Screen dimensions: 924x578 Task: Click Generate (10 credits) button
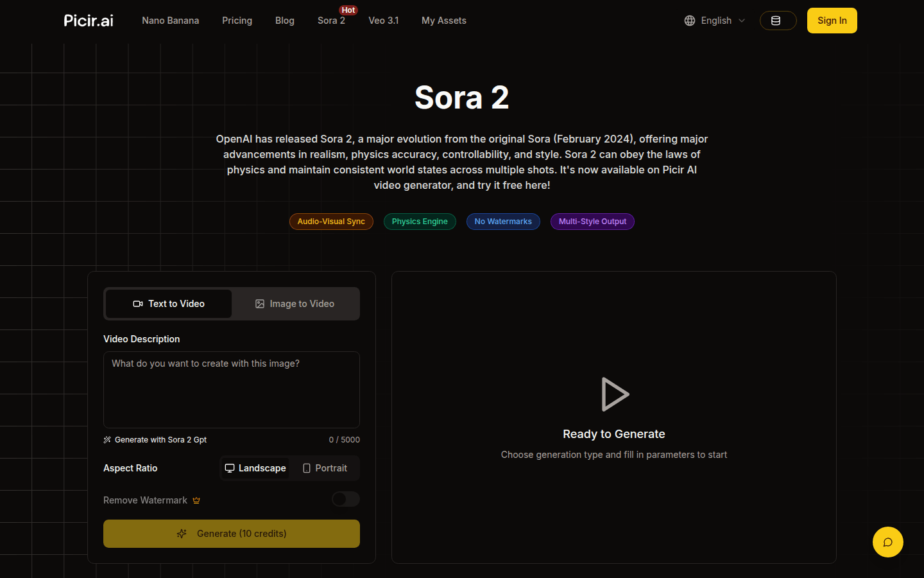[x=232, y=534]
